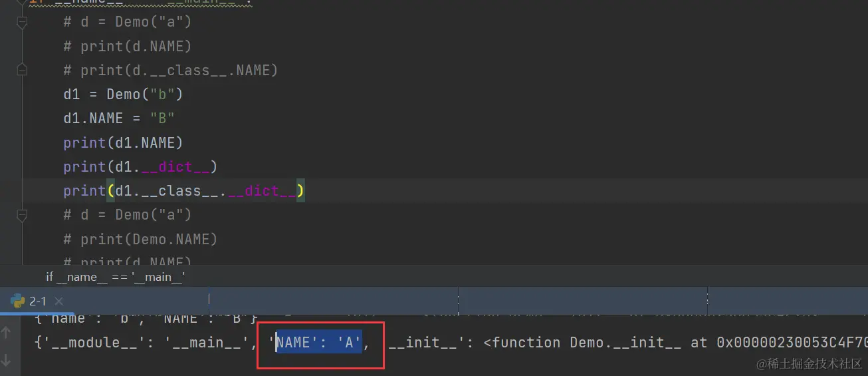Click '__module__': '__main__' in console output
The height and width of the screenshot is (376, 868).
coord(146,343)
